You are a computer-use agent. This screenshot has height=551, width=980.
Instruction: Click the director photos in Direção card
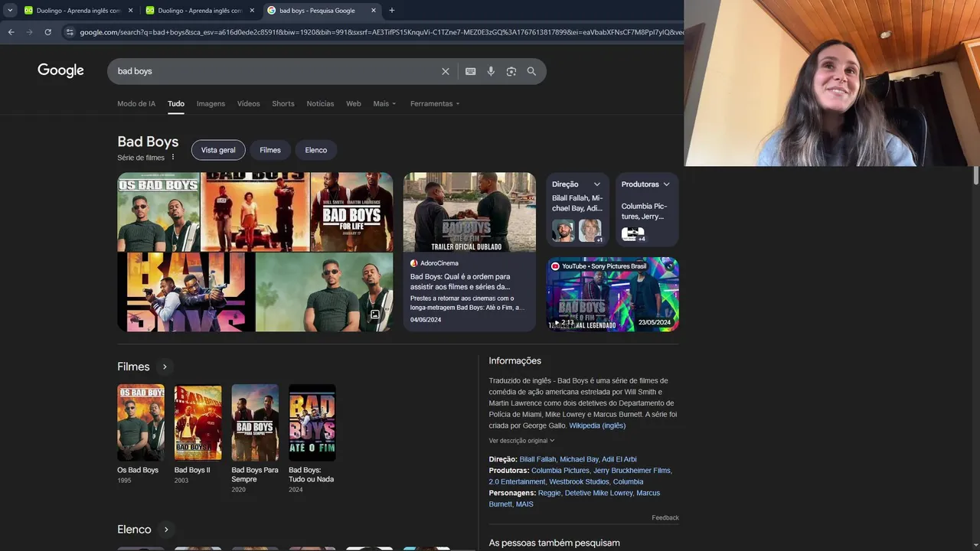coord(577,230)
